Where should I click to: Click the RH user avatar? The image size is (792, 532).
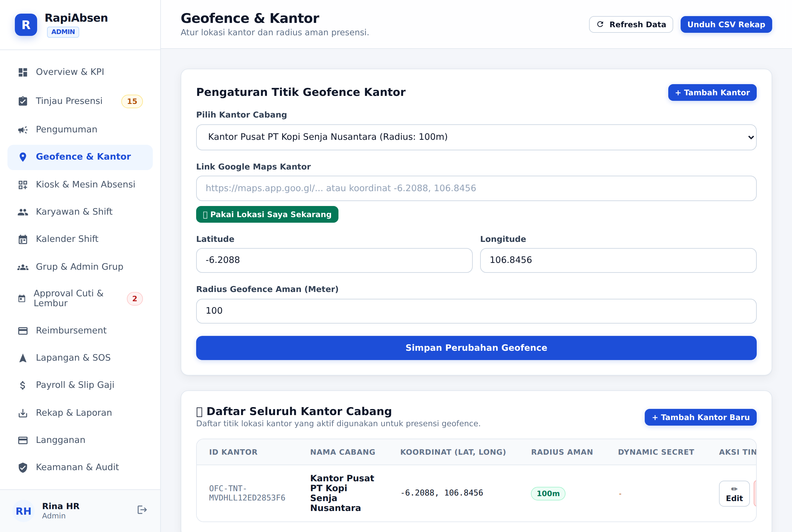24,511
